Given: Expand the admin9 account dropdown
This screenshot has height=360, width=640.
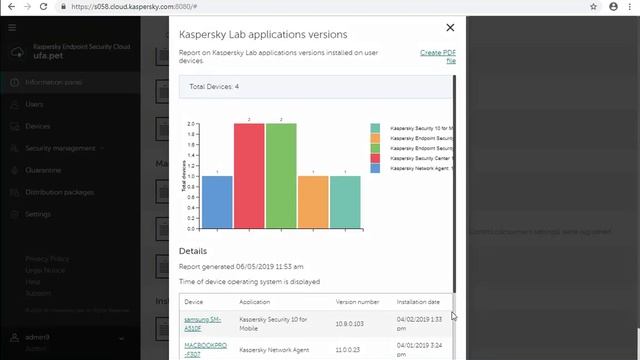Looking at the screenshot, I should point(121,338).
